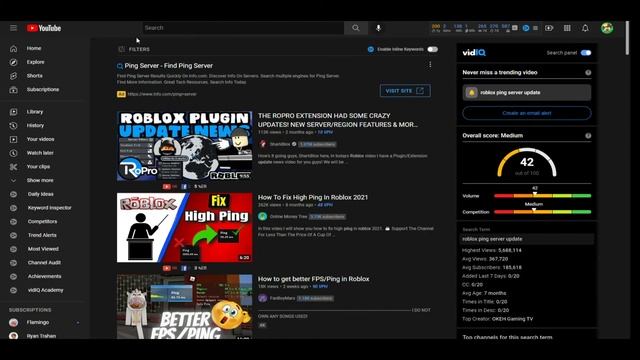Open Subscriptions in the sidebar

43,89
